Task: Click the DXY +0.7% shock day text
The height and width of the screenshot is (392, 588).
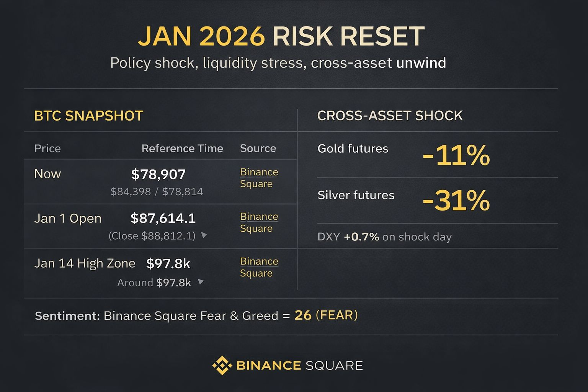Action: [384, 237]
